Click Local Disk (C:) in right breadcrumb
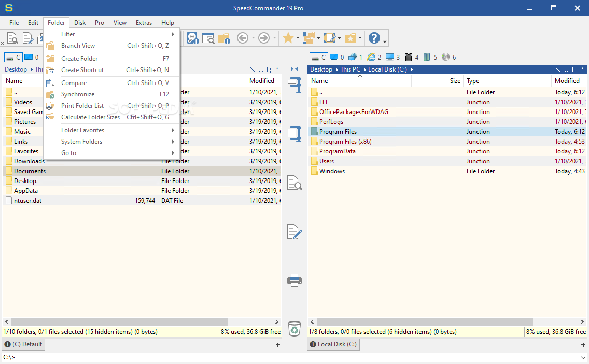This screenshot has width=589, height=364. [x=387, y=69]
